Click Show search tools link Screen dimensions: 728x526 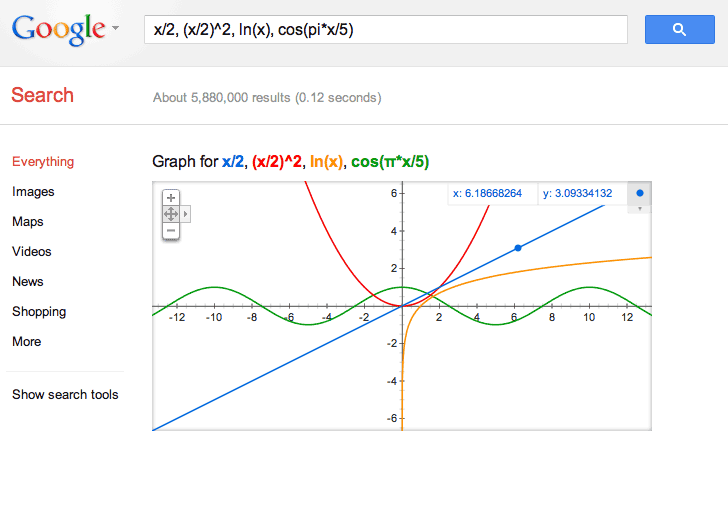tap(65, 395)
